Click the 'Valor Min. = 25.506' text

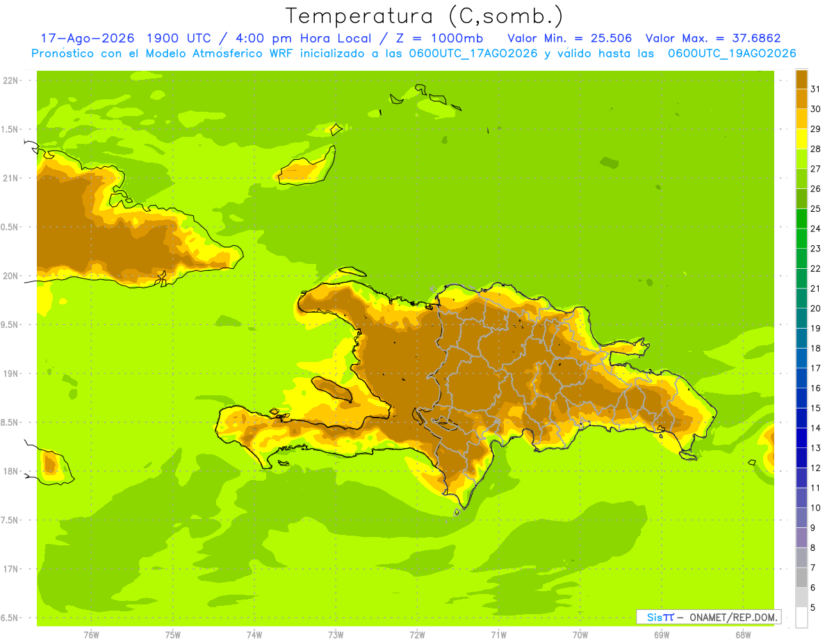coord(571,38)
